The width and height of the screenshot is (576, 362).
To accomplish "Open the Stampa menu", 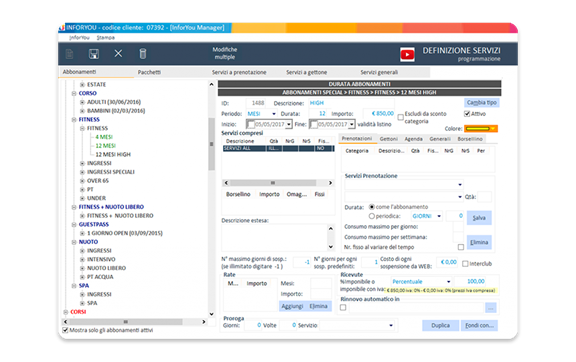I will pos(106,37).
